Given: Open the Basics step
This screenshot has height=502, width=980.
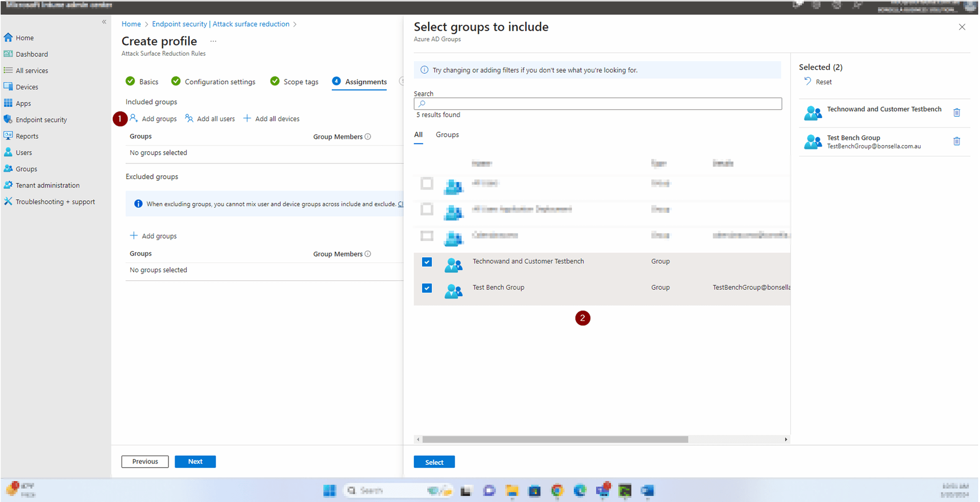Looking at the screenshot, I should (x=142, y=81).
